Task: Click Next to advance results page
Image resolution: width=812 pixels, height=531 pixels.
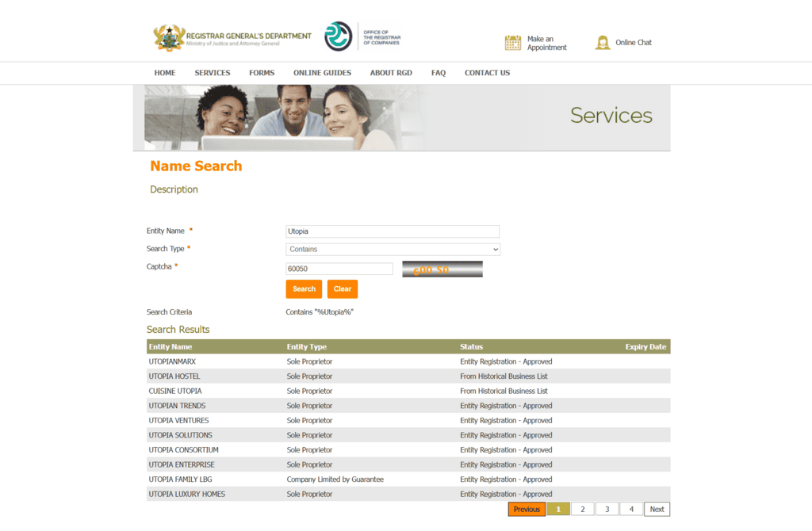Action: 657,510
